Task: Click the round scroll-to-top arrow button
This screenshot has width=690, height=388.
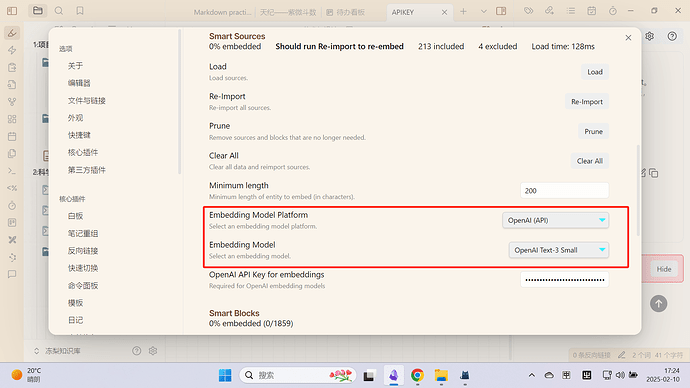Action: coord(658,304)
